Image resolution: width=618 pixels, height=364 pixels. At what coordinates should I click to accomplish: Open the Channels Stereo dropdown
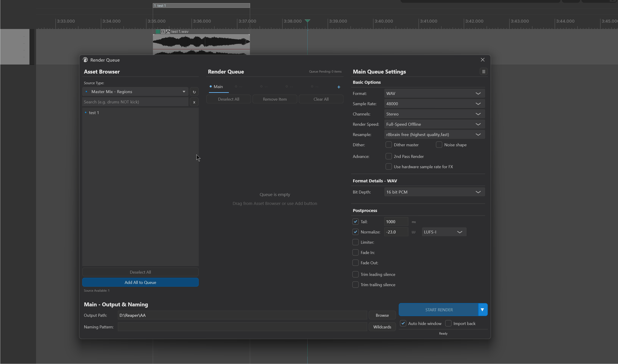pos(434,114)
